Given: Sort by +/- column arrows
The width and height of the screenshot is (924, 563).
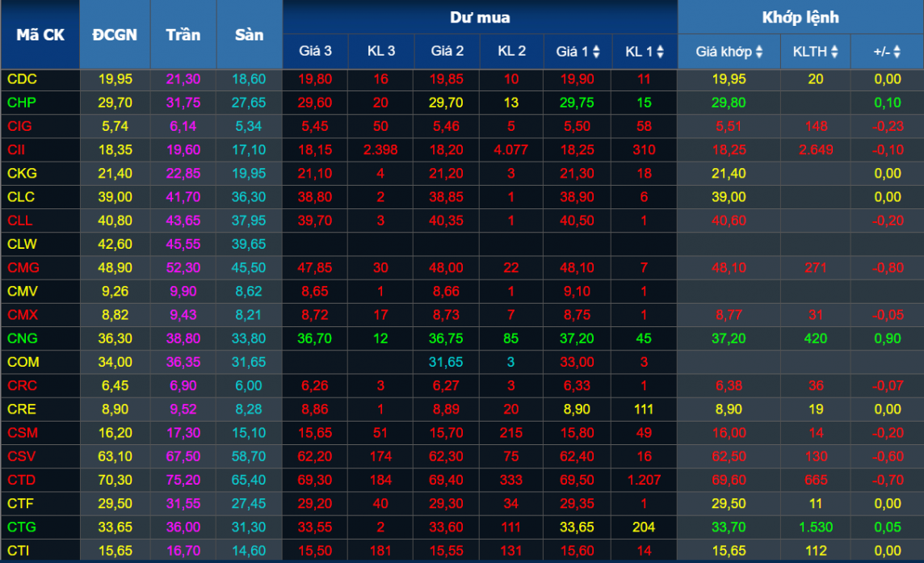Looking at the screenshot, I should (x=897, y=52).
